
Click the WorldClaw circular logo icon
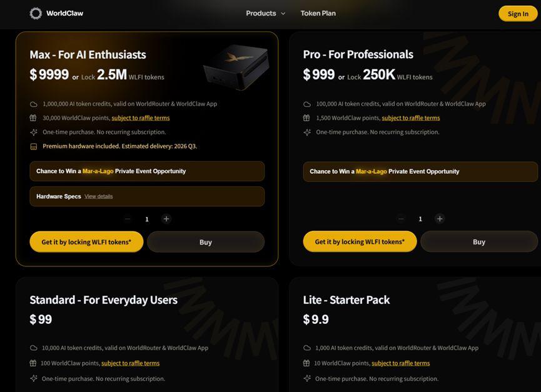tap(36, 14)
